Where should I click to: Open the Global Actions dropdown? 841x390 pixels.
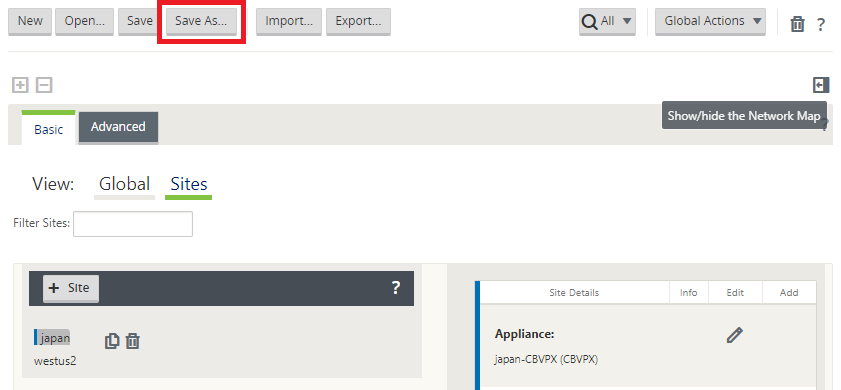(x=710, y=21)
